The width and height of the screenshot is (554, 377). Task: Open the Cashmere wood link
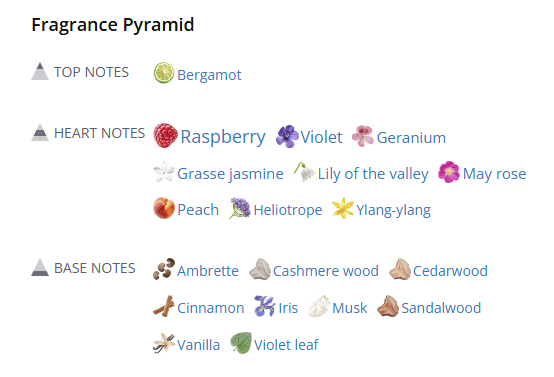coord(326,271)
